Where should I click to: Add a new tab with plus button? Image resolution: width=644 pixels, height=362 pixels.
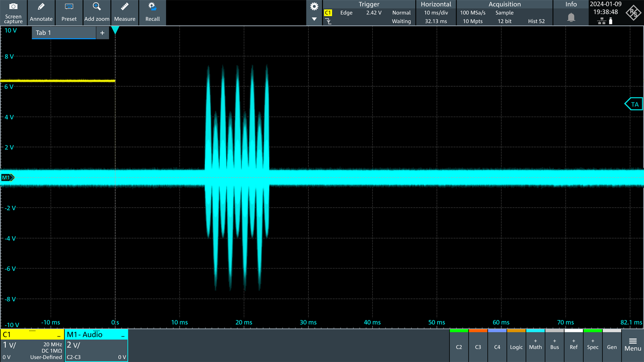tap(102, 33)
